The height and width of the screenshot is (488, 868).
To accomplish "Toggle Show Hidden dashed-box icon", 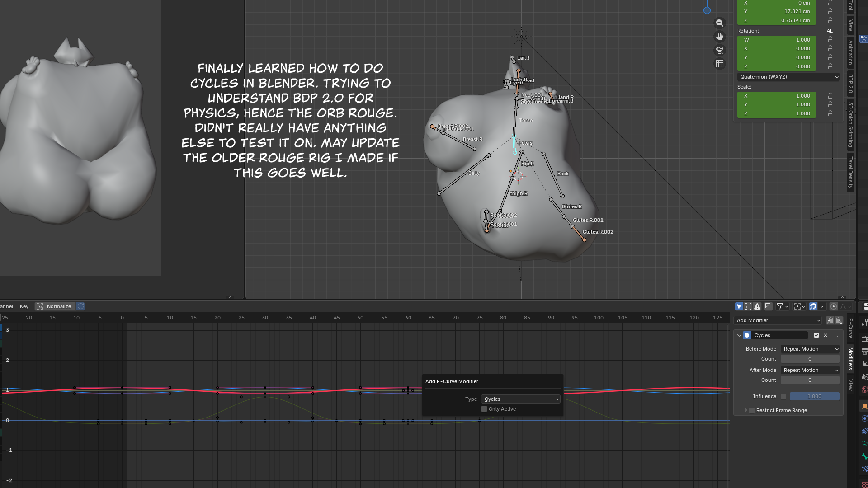I will point(748,306).
